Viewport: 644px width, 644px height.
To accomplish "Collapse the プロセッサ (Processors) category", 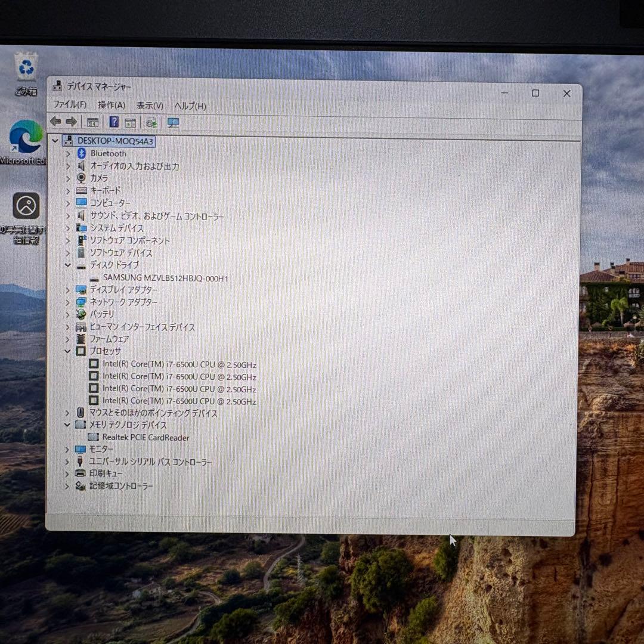I will click(x=68, y=351).
